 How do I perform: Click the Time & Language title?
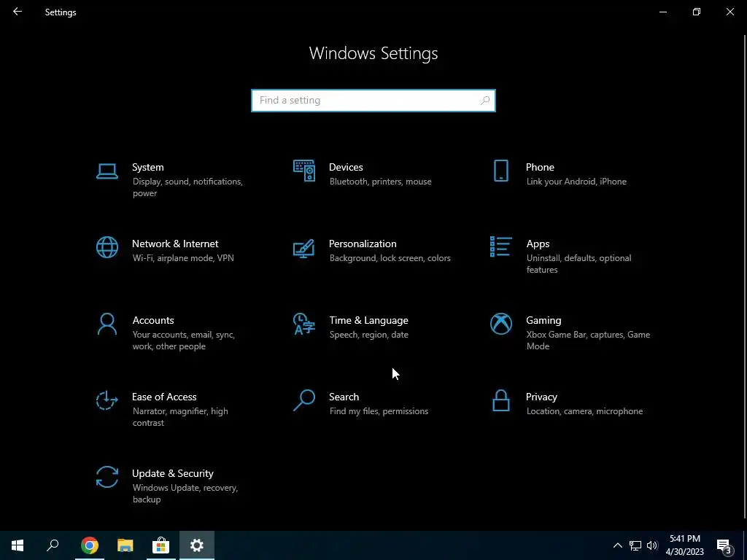(368, 321)
